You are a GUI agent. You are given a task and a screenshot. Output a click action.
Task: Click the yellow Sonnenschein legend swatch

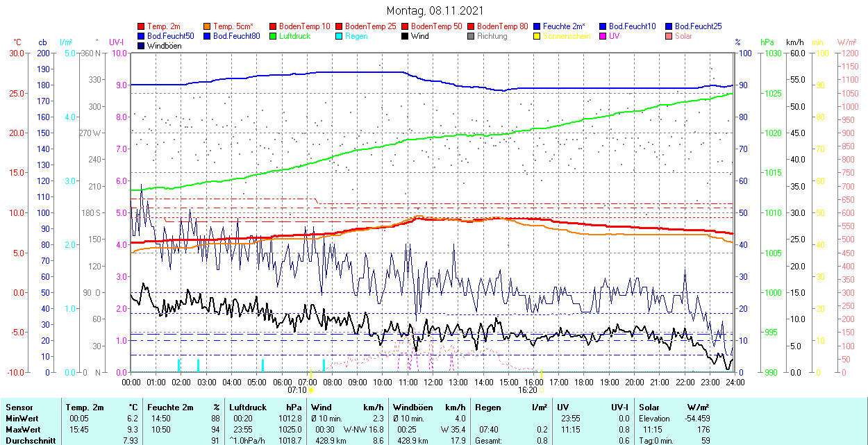537,36
